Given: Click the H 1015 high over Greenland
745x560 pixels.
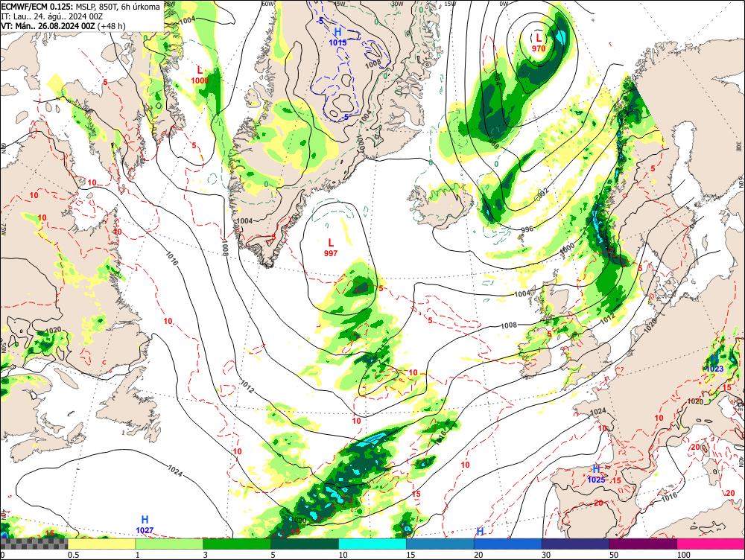Looking at the screenshot, I should (x=337, y=36).
